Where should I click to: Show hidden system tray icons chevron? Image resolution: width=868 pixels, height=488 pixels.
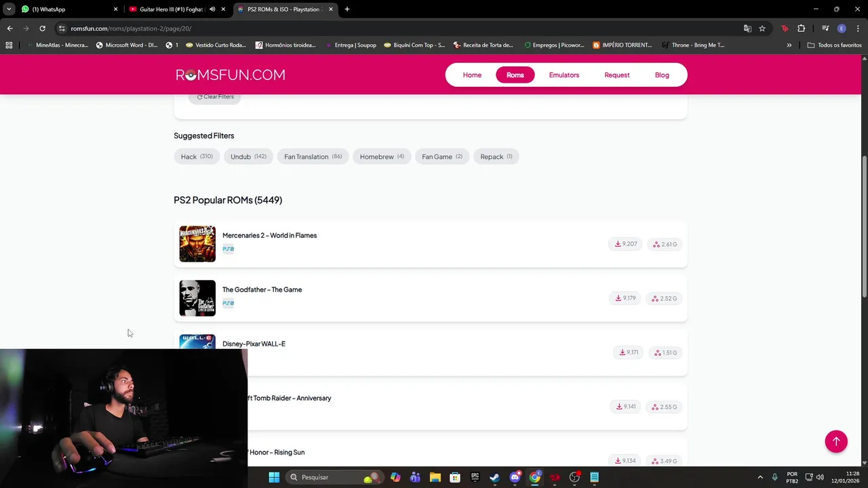point(760,477)
